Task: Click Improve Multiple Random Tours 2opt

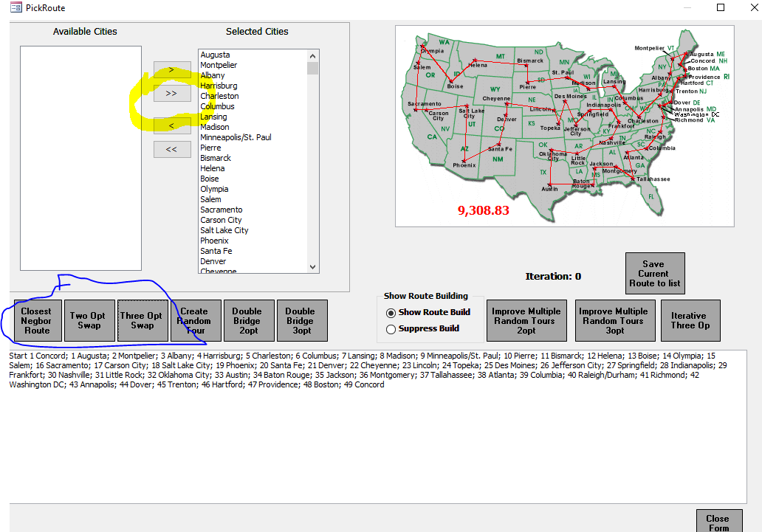Action: click(x=526, y=321)
